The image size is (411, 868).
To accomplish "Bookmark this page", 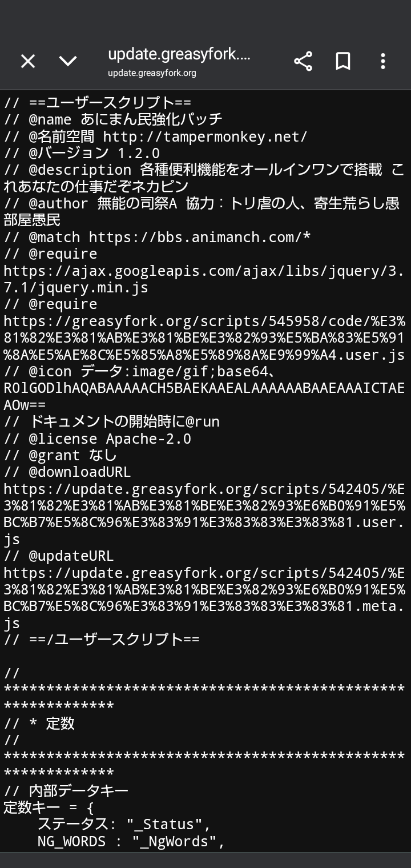I will point(343,61).
